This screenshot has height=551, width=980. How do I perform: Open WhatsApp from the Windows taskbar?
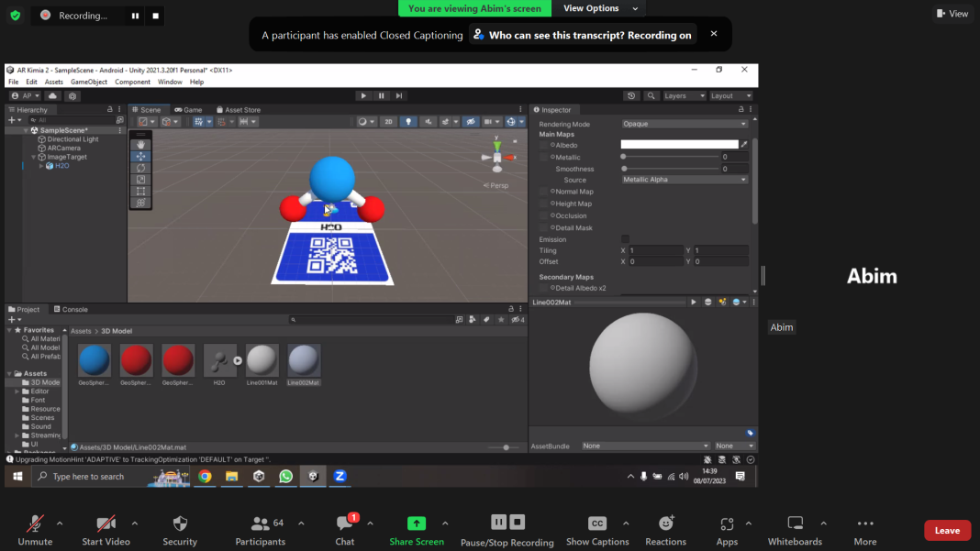[x=285, y=476]
